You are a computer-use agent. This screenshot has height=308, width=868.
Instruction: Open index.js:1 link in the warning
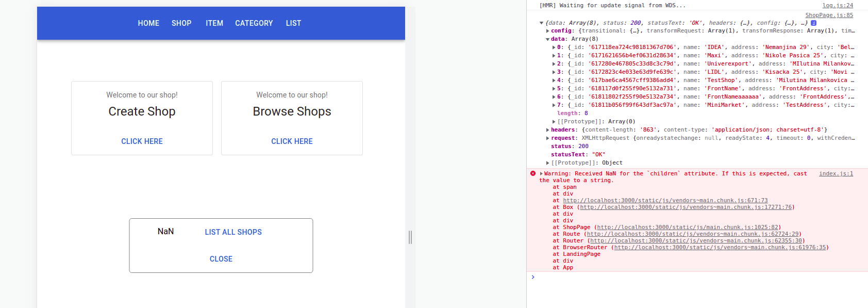(x=836, y=174)
